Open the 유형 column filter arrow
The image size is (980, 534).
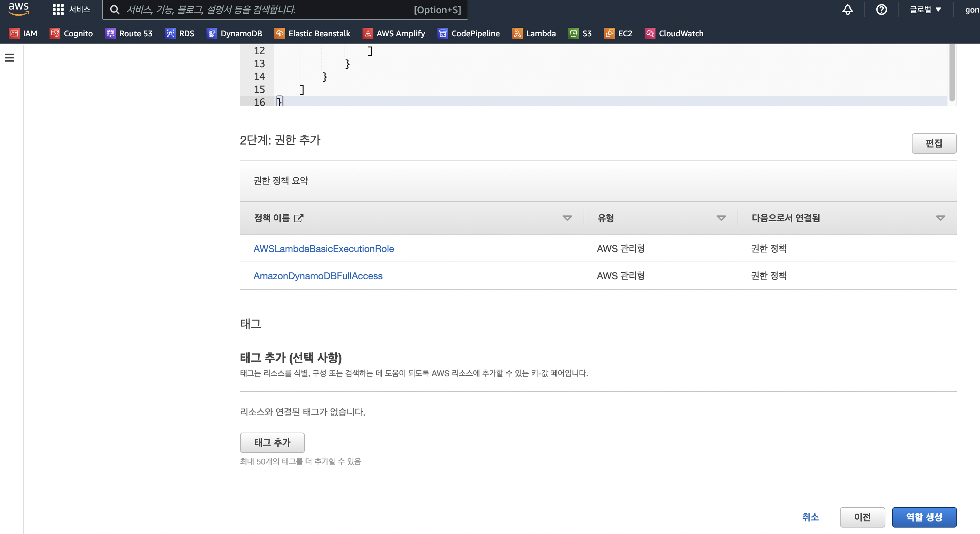[721, 218]
